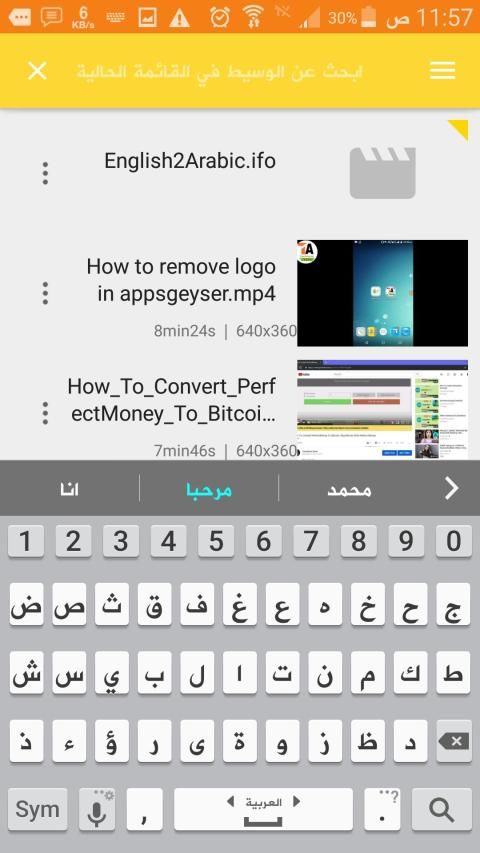480x853 pixels.
Task: Tap the clapperboard icon of English2Arabic.ifo
Action: 383,172
